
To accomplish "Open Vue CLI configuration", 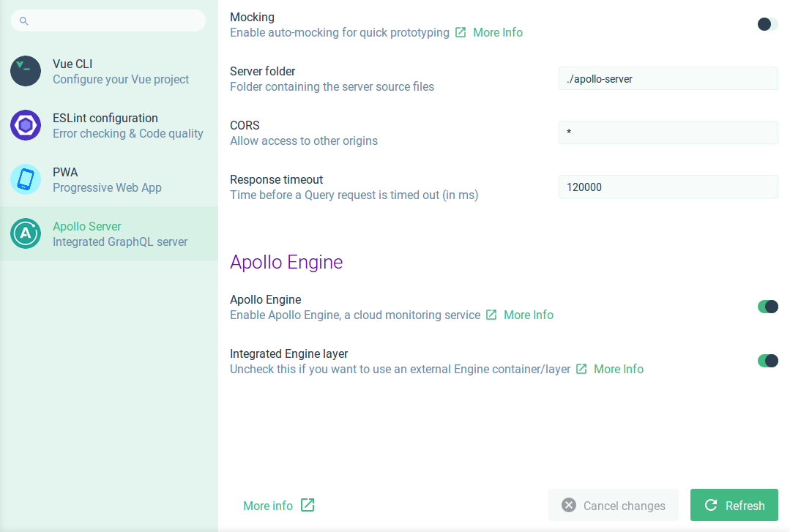I will pos(109,71).
